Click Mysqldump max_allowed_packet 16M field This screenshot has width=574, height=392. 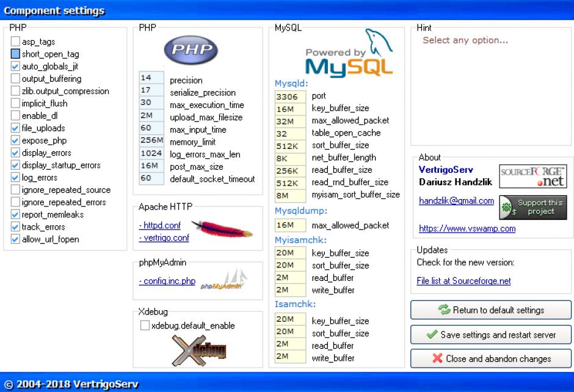(290, 225)
